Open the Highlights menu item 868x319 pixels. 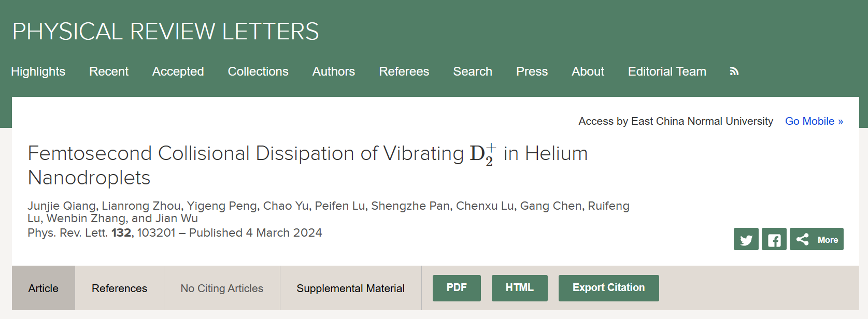point(38,71)
